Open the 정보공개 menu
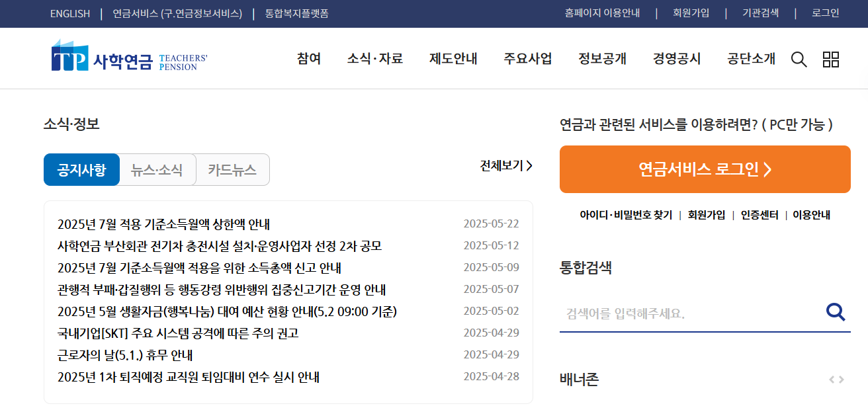868x406 pixels. pyautogui.click(x=601, y=59)
